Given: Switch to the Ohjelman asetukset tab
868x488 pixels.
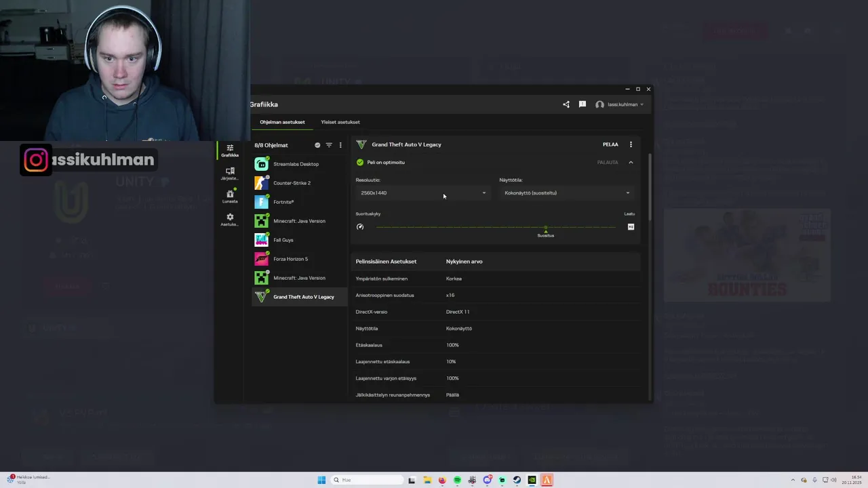Looking at the screenshot, I should [x=282, y=122].
